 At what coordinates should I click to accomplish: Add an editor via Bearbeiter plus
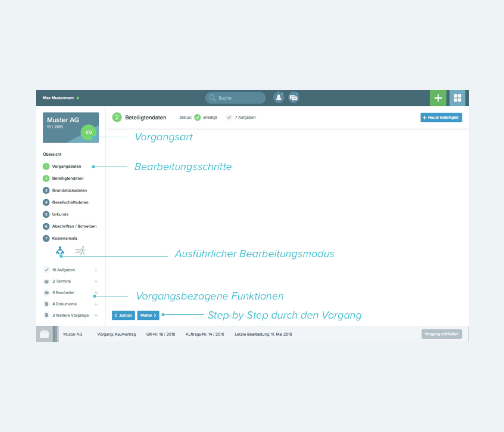coord(96,292)
